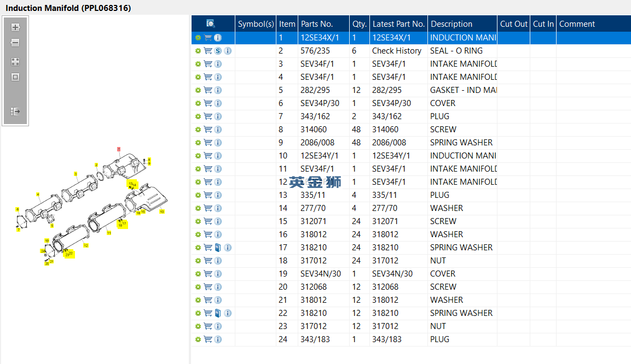This screenshot has height=364, width=631.
Task: Show info for item 1 (12SE34X/1)
Action: [x=218, y=38]
